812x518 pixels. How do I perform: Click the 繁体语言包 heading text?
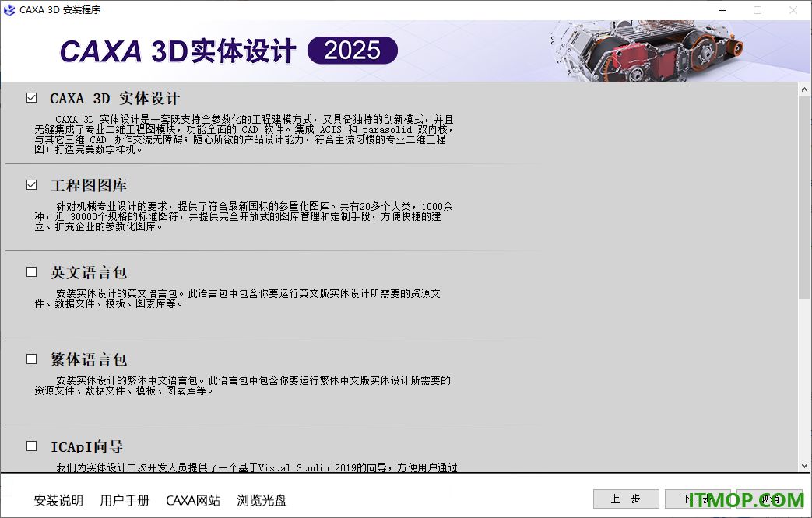89,359
